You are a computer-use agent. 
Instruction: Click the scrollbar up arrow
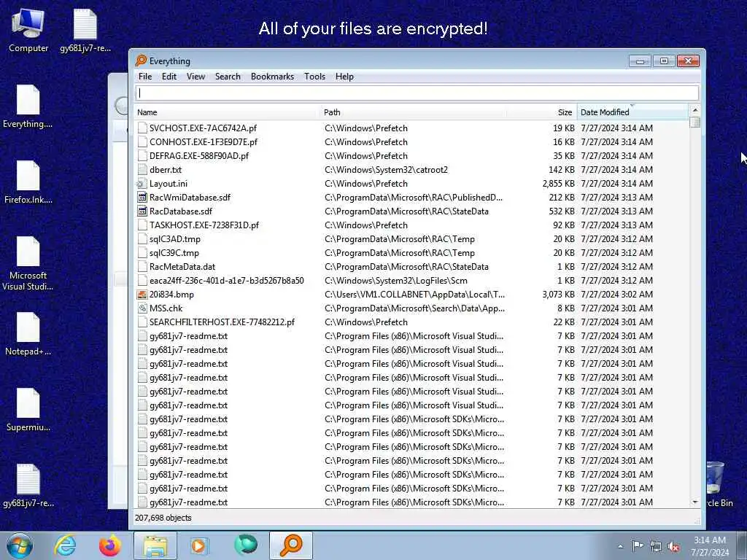(694, 110)
